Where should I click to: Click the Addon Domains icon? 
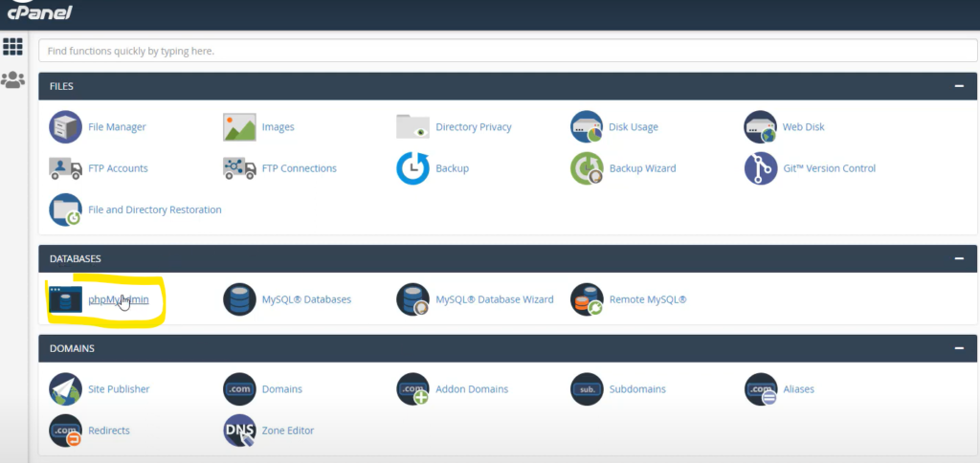(413, 389)
